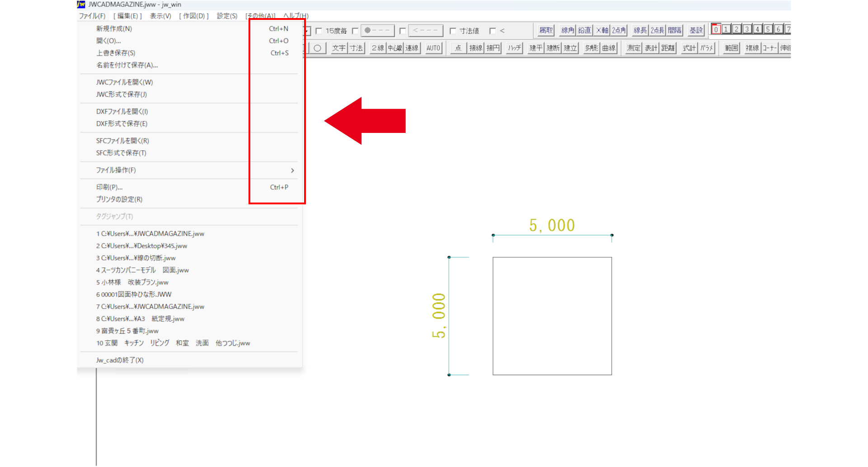Select the 範囲 range selection tool
The width and height of the screenshot is (868, 467).
coord(731,48)
